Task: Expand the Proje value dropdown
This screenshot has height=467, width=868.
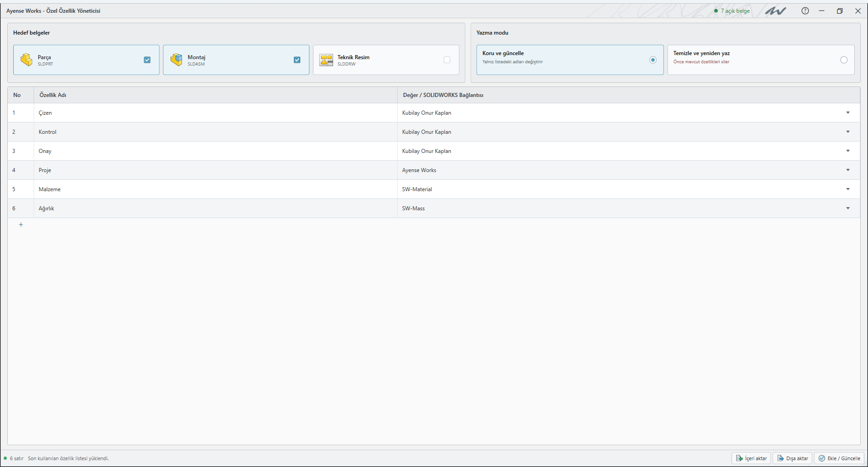Action: 848,170
